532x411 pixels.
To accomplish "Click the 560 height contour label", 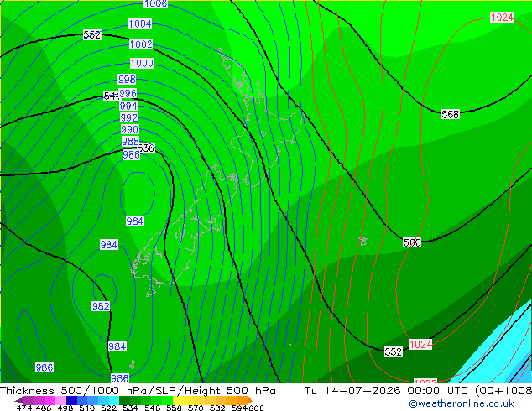I will 412,242.
